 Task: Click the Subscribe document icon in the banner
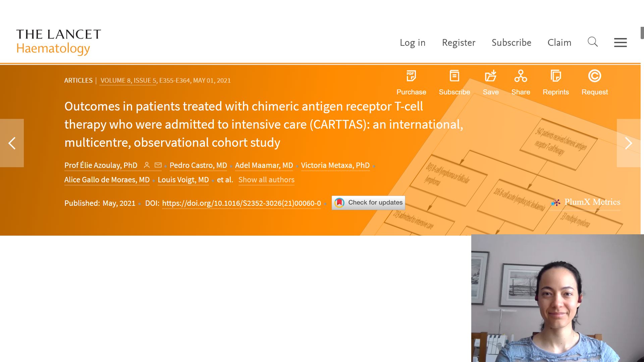click(454, 76)
